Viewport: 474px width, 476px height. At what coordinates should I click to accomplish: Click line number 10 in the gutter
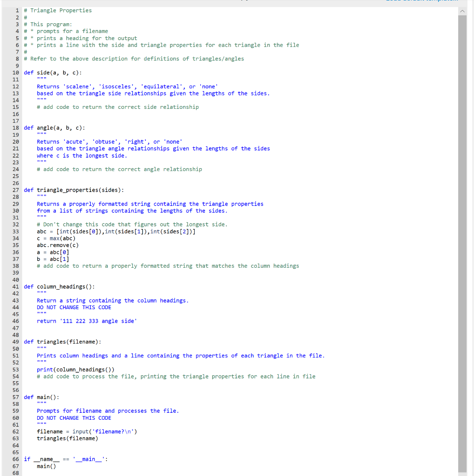pyautogui.click(x=15, y=73)
